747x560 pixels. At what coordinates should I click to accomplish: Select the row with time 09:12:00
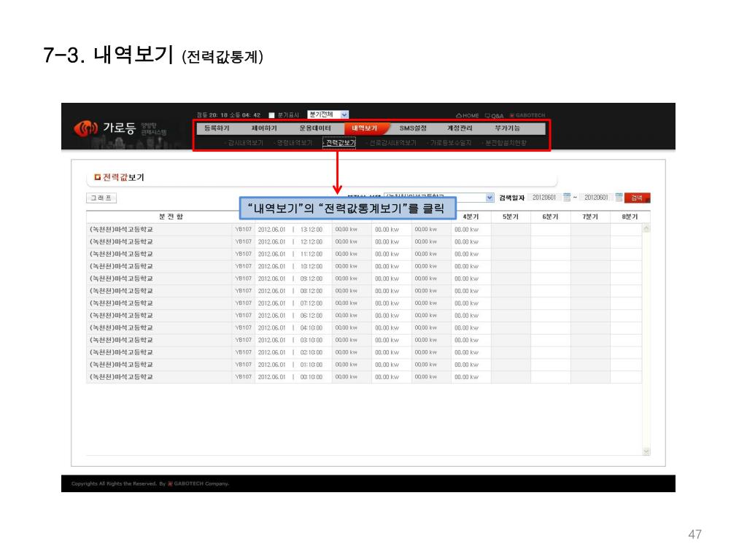click(364, 279)
